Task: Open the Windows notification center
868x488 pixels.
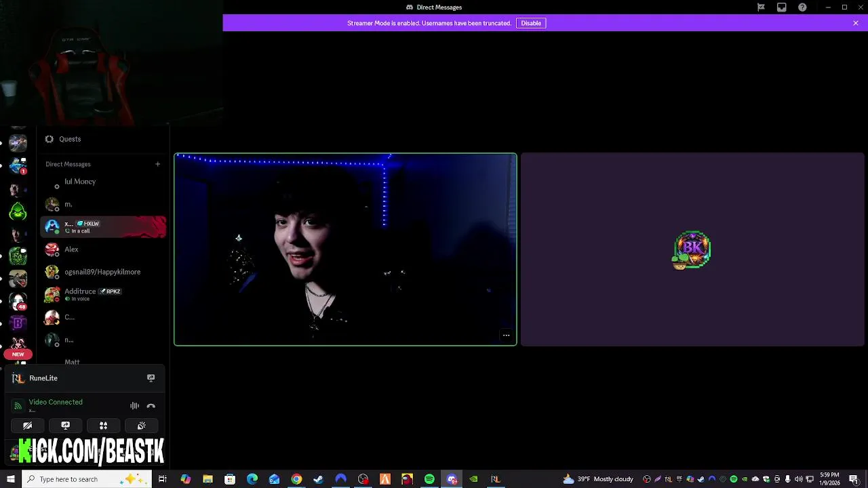Action: coord(854,479)
